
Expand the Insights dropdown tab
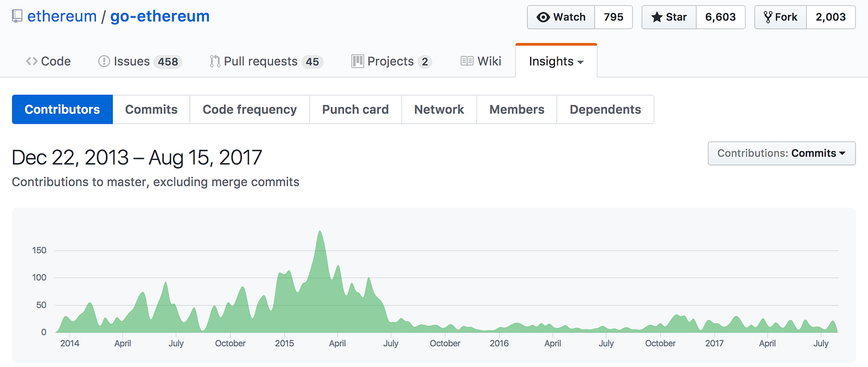(556, 61)
